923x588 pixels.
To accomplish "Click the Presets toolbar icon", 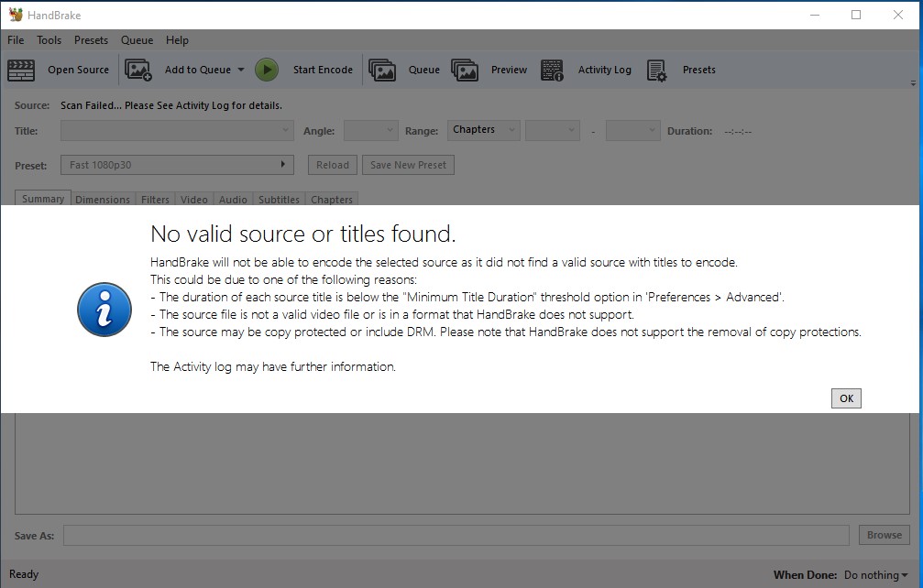I will click(x=656, y=71).
